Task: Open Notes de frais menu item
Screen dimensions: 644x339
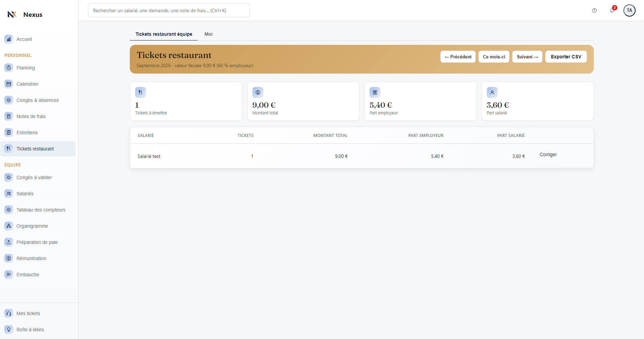Action: [38, 116]
